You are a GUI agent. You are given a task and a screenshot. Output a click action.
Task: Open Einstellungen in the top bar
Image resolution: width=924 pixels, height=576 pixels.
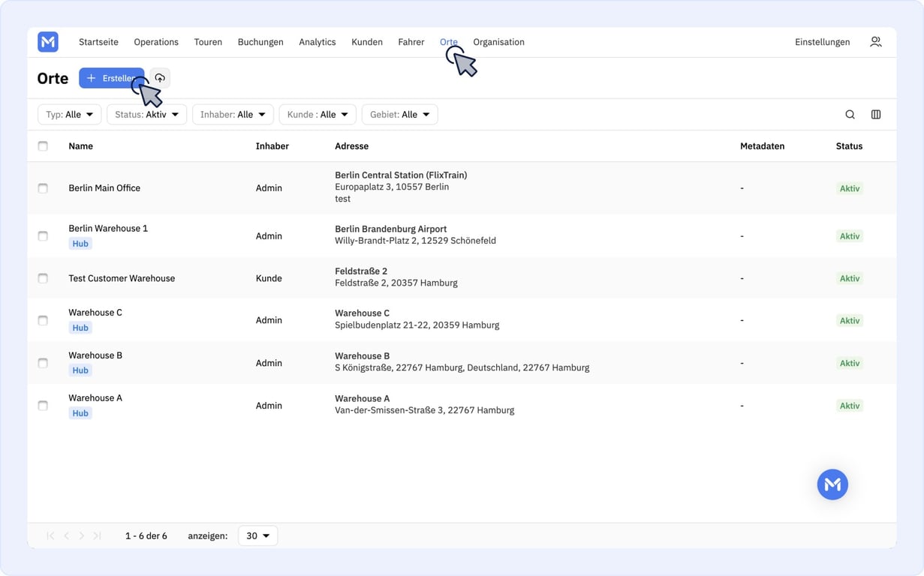coord(822,42)
